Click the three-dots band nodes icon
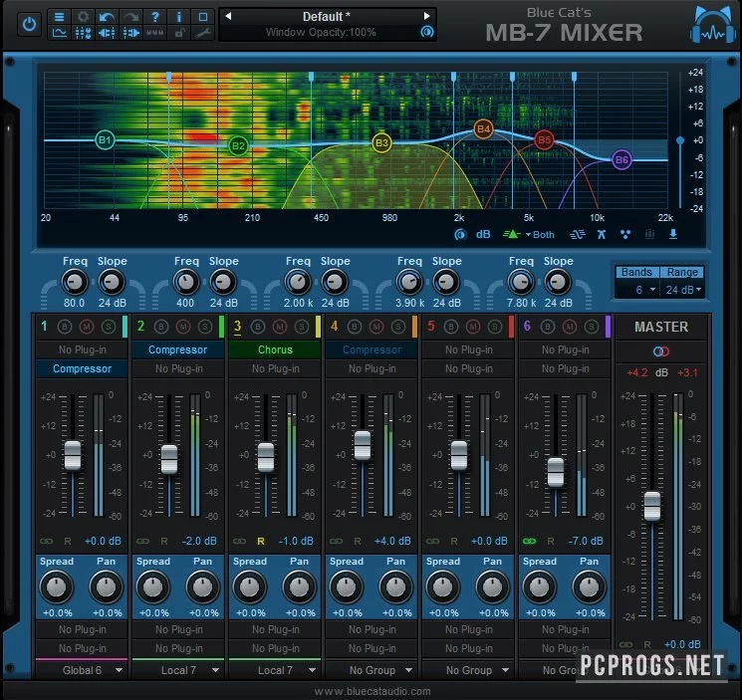 (625, 234)
